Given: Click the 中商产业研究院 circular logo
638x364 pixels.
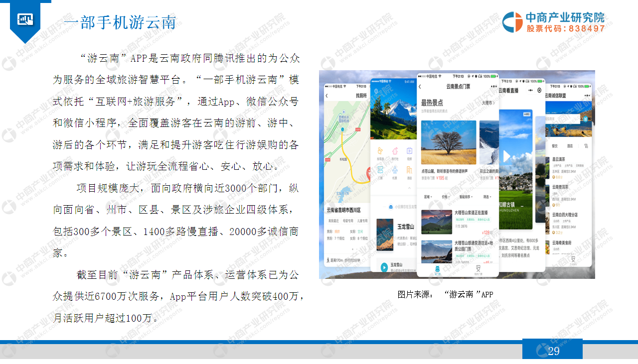Looking at the screenshot, I should (x=512, y=22).
